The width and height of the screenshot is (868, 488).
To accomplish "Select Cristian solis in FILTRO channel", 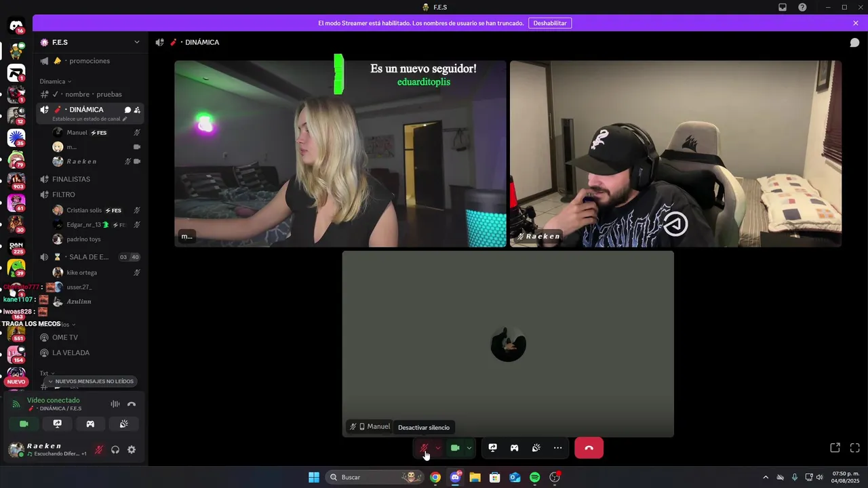I will click(x=97, y=211).
